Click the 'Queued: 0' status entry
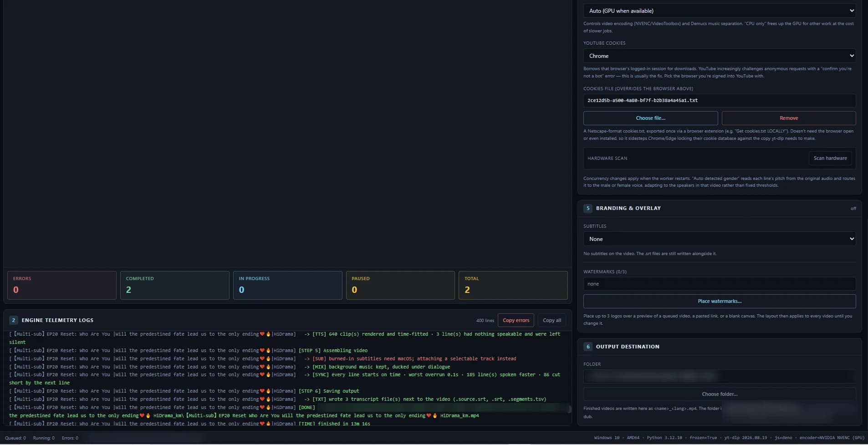 [15, 438]
